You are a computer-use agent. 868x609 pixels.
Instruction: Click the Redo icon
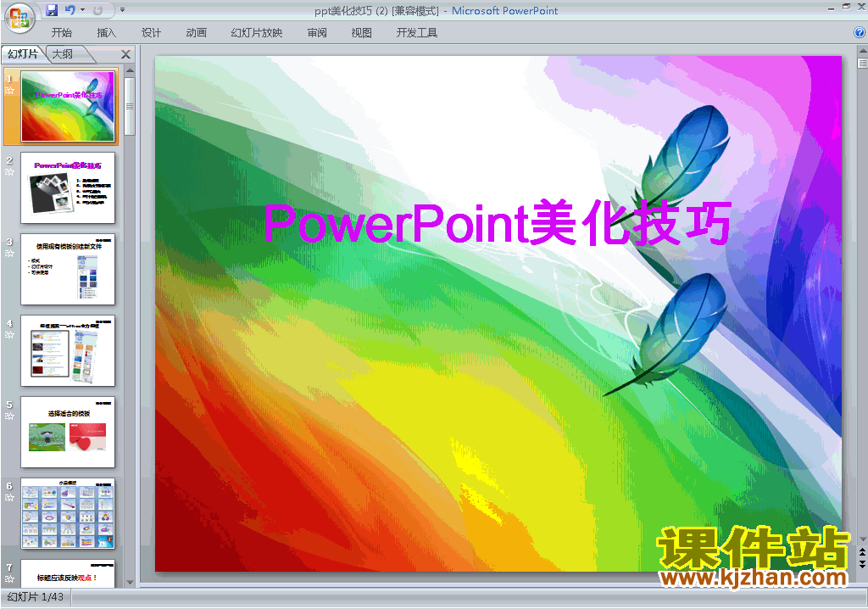pos(98,10)
